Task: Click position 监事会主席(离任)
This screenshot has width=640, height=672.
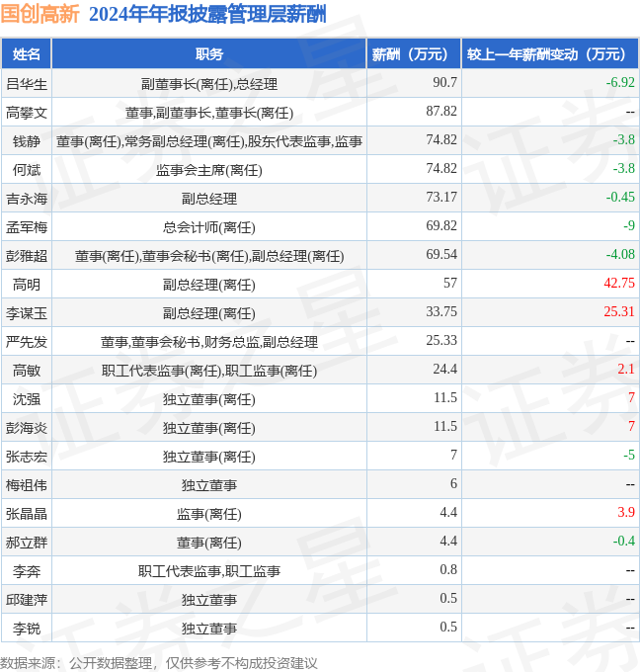Action: click(x=209, y=170)
